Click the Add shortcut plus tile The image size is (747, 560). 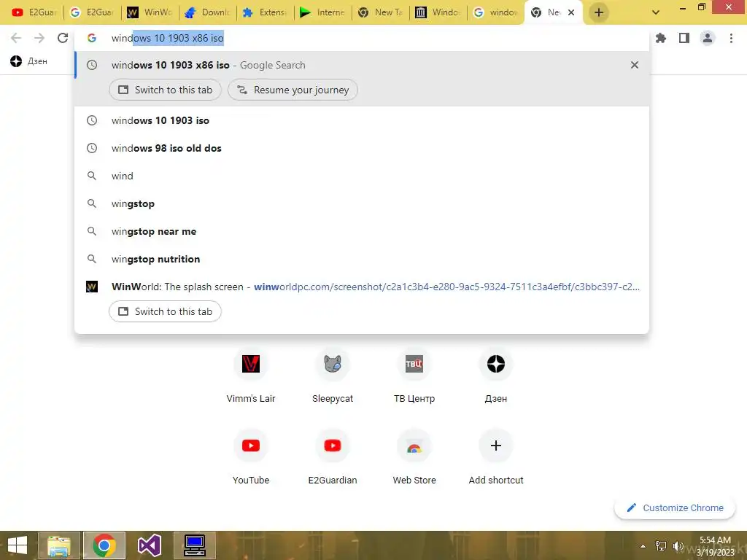[x=496, y=457]
